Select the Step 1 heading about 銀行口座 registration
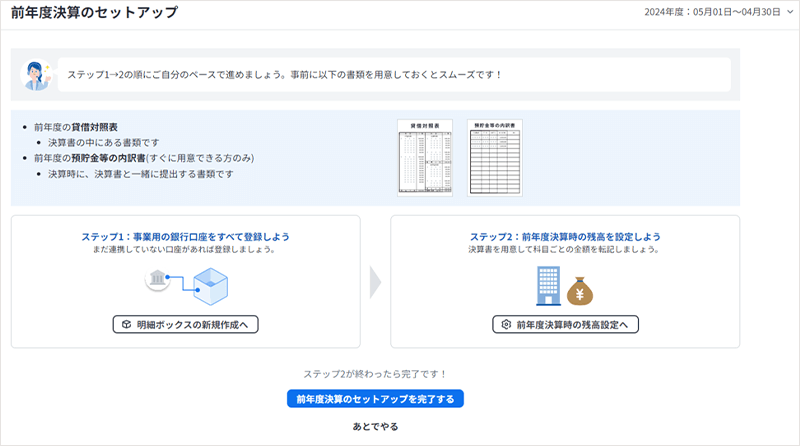Image resolution: width=800 pixels, height=446 pixels. coord(185,237)
